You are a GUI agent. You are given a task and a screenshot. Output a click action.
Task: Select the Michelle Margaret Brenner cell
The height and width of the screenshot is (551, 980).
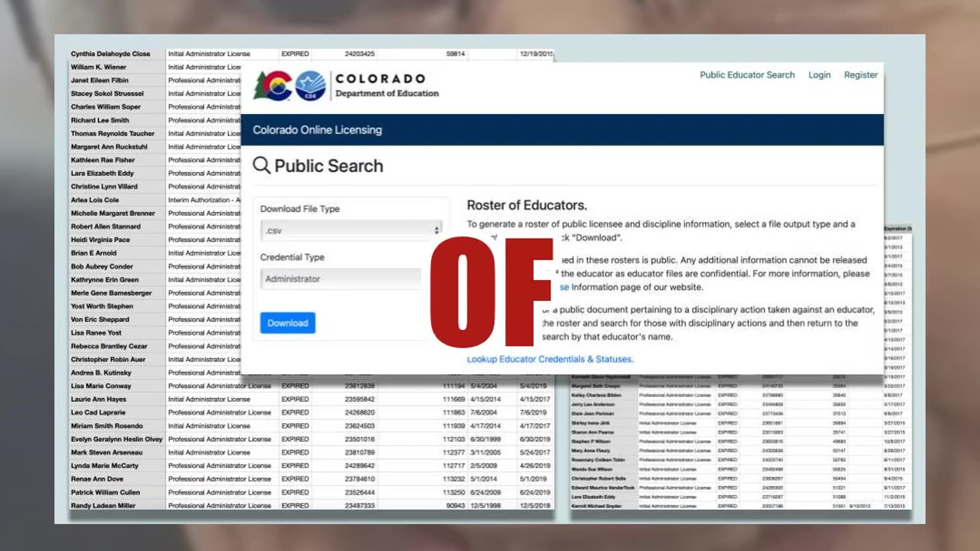tap(118, 214)
